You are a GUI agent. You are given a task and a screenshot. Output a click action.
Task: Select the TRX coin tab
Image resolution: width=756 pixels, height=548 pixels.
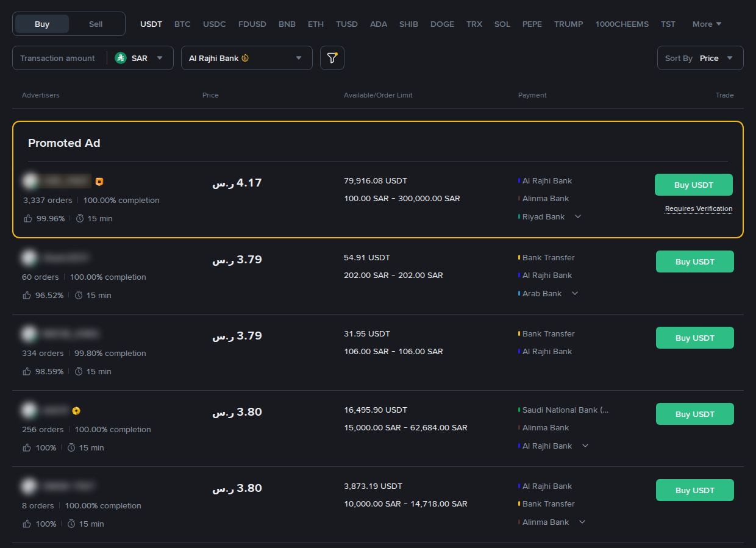pos(474,24)
